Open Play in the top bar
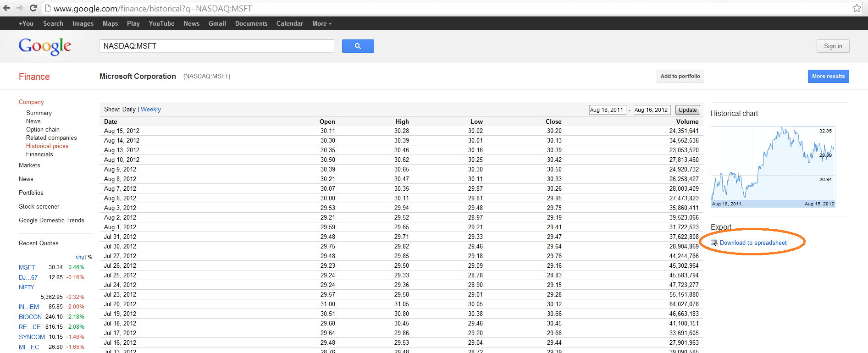 point(133,23)
